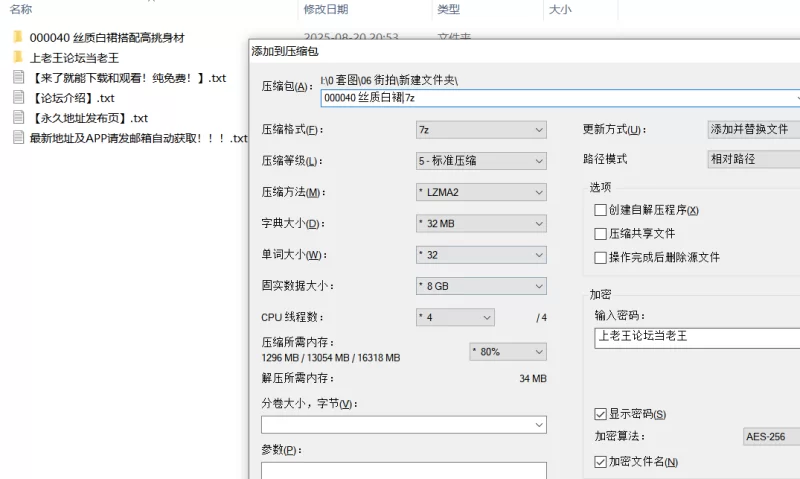Open the 压缩格式 dropdown showing 7z
The image size is (800, 479).
pyautogui.click(x=481, y=130)
